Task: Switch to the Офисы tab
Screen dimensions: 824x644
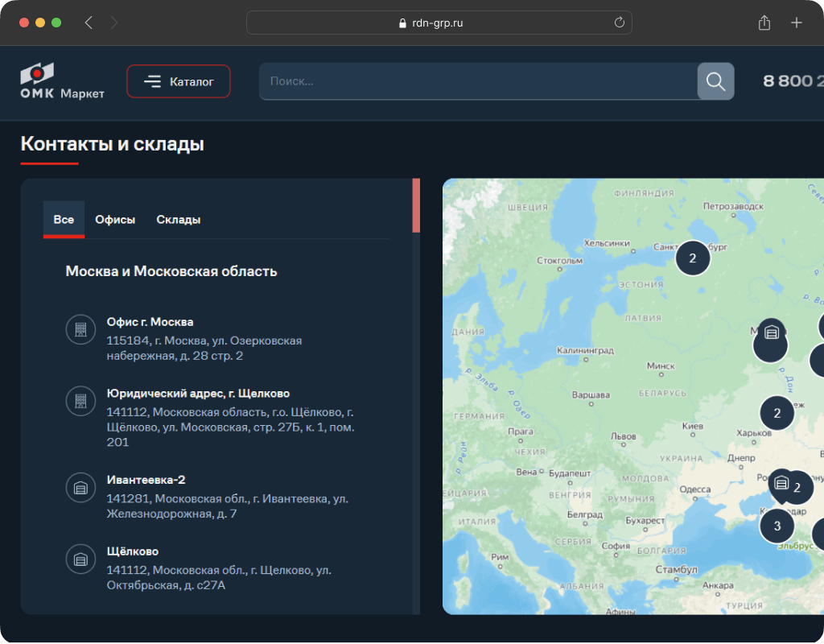Action: [115, 220]
